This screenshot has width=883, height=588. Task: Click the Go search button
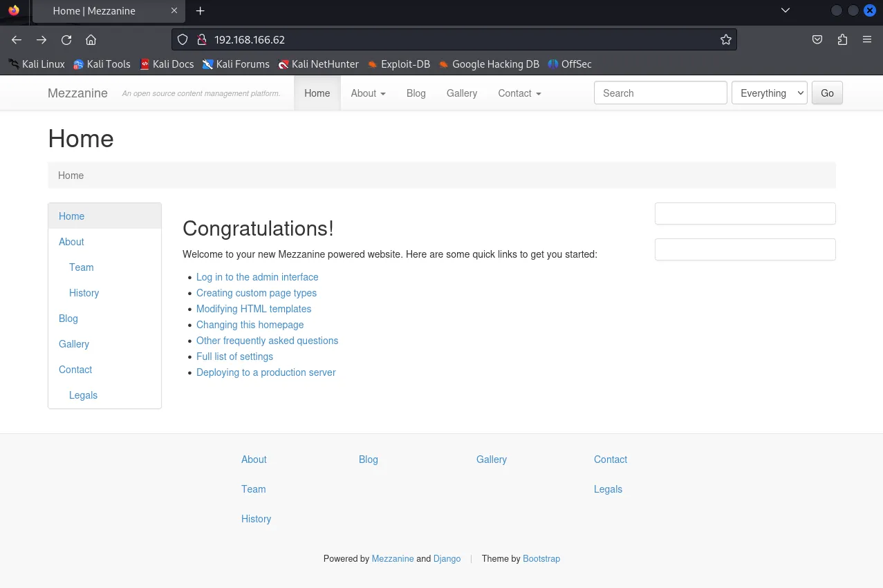click(827, 93)
